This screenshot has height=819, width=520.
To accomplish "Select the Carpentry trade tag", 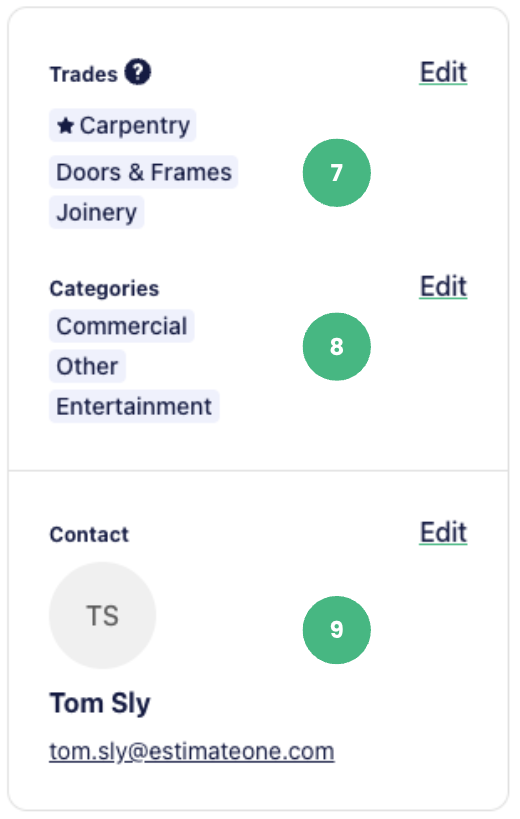I will coord(123,125).
